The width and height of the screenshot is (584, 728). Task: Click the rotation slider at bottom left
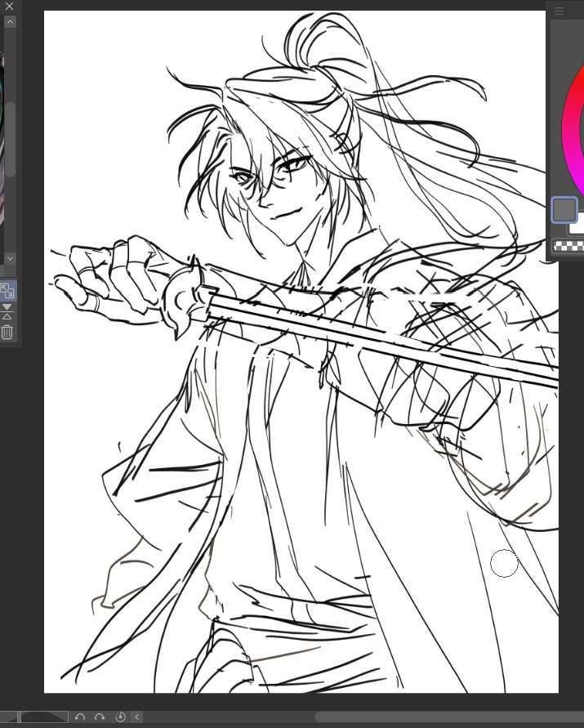click(x=33, y=717)
